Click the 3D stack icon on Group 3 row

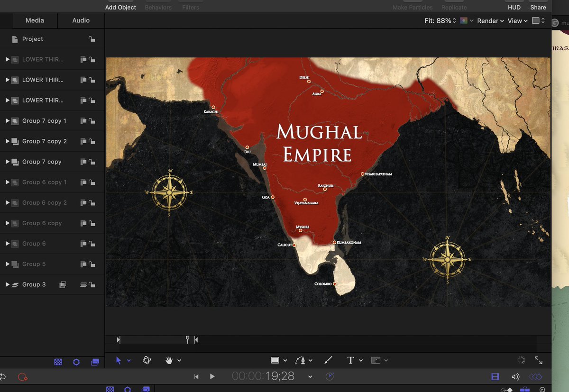pyautogui.click(x=83, y=284)
